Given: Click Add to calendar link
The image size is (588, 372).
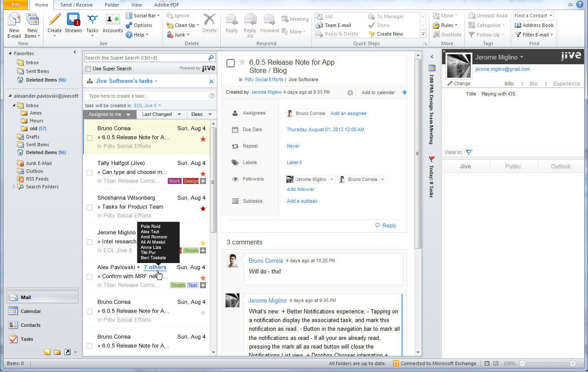Looking at the screenshot, I should click(x=378, y=92).
